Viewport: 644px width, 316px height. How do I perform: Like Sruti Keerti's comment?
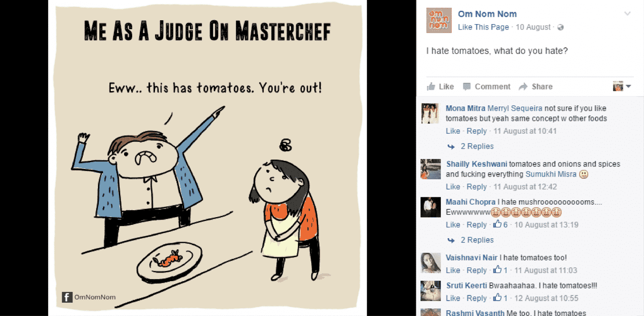(x=453, y=298)
